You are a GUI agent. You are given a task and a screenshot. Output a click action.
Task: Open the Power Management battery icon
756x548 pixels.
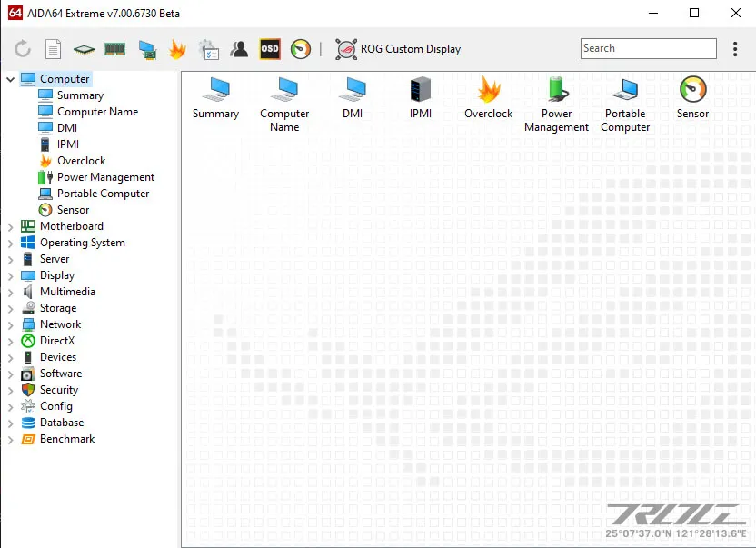click(555, 95)
